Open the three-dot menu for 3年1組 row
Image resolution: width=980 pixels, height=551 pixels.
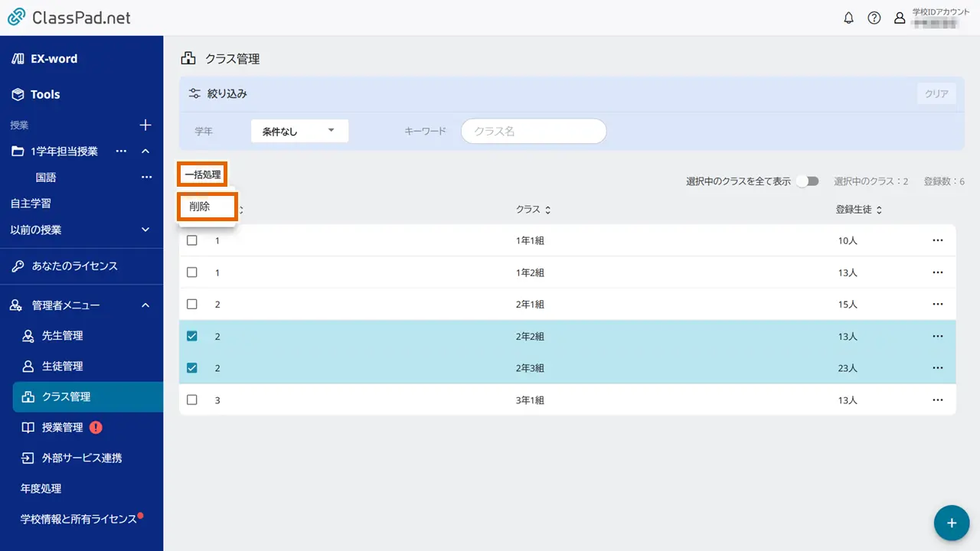coord(937,399)
